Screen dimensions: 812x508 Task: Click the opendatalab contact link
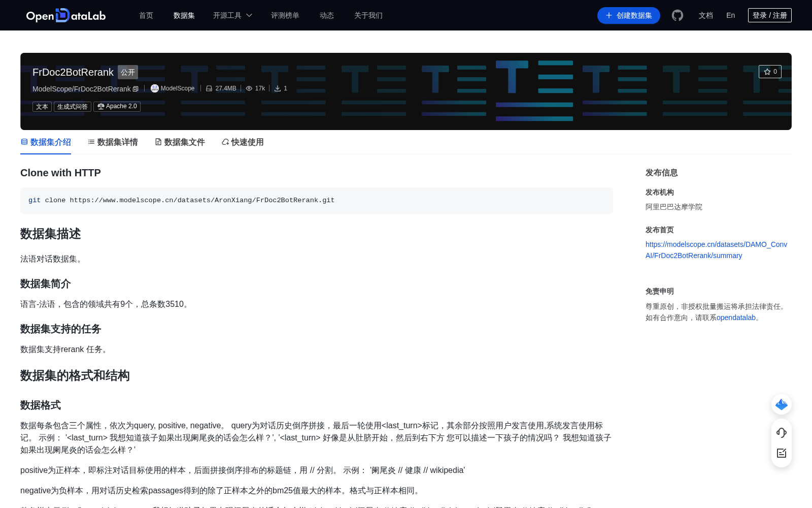[x=736, y=317]
